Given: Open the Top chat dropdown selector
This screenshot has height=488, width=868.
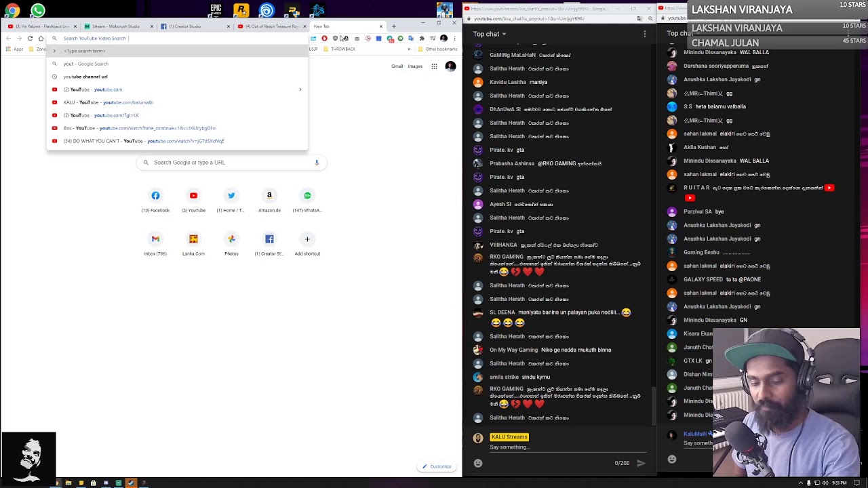Looking at the screenshot, I should (x=490, y=34).
